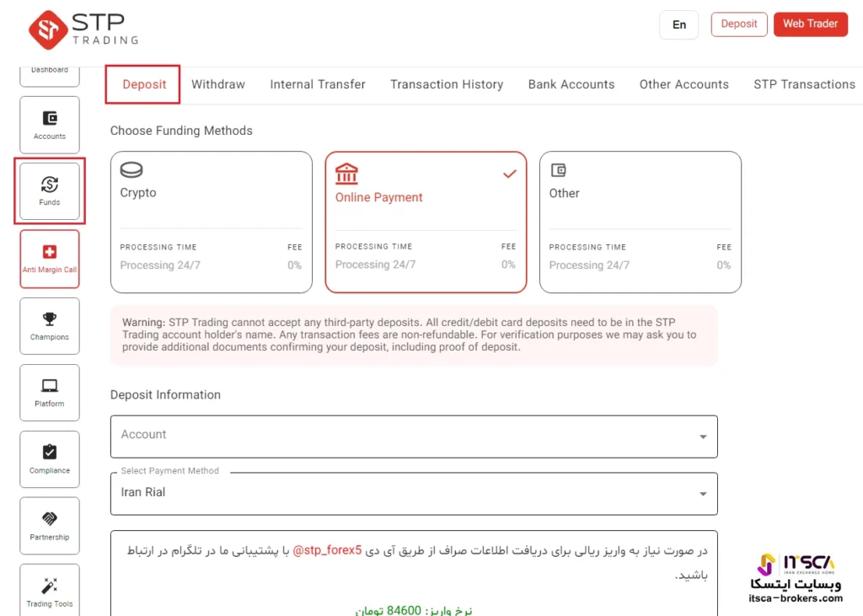
Task: Open the Dashboard sidebar item
Action: (50, 76)
